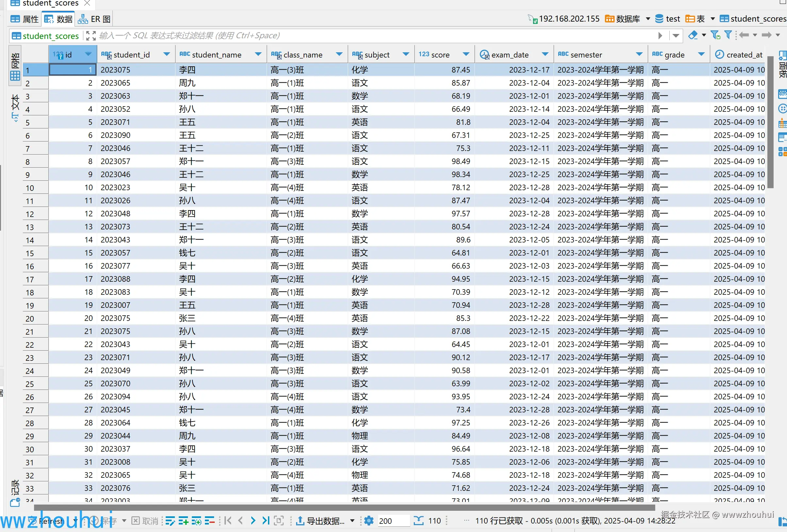Click the 导出数据 export data button
Image resolution: width=787 pixels, height=532 pixels.
click(320, 521)
